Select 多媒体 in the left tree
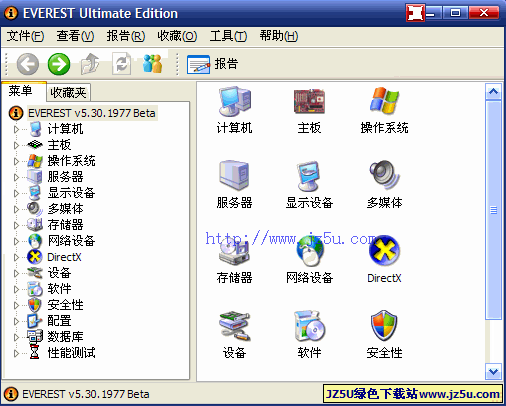Image resolution: width=506 pixels, height=406 pixels. 65,209
